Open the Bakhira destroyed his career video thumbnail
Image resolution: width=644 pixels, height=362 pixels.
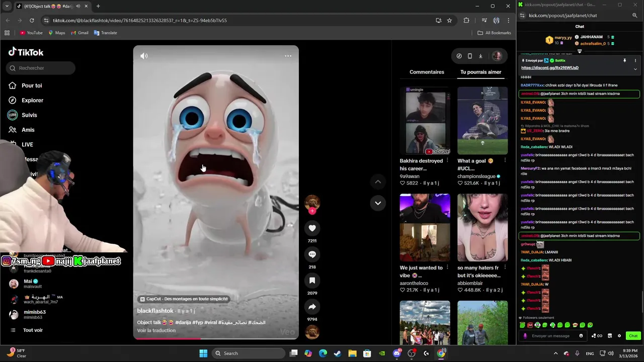click(x=425, y=121)
